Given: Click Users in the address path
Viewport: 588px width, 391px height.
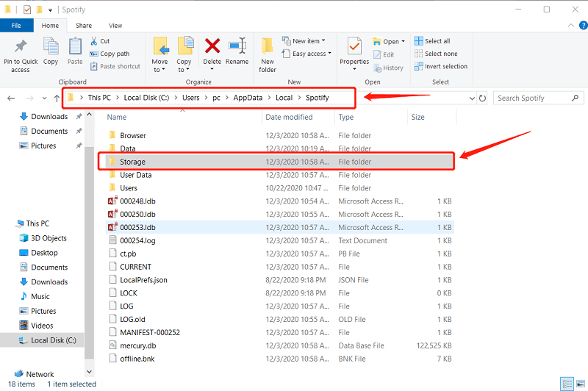Looking at the screenshot, I should (191, 98).
